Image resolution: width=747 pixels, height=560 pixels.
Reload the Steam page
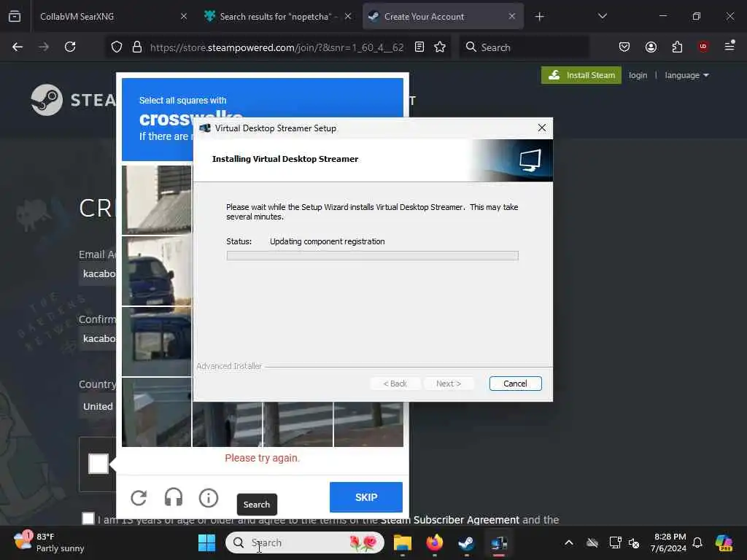[70, 47]
